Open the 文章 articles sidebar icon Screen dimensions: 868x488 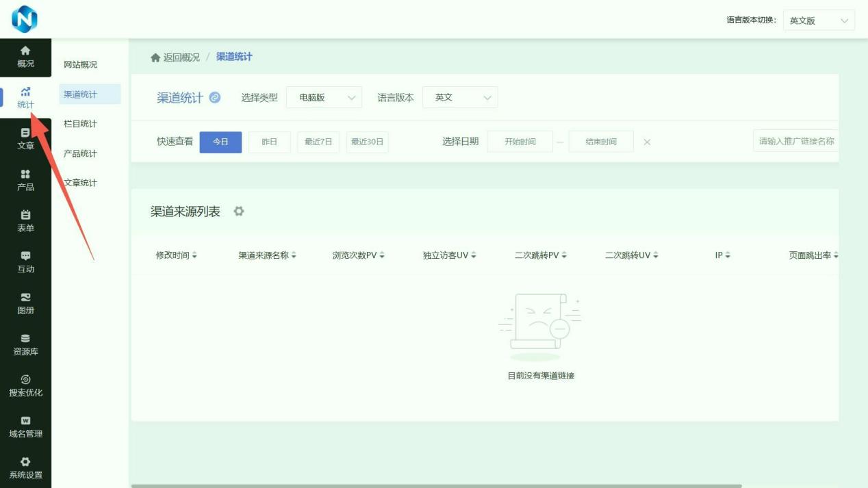pyautogui.click(x=25, y=139)
